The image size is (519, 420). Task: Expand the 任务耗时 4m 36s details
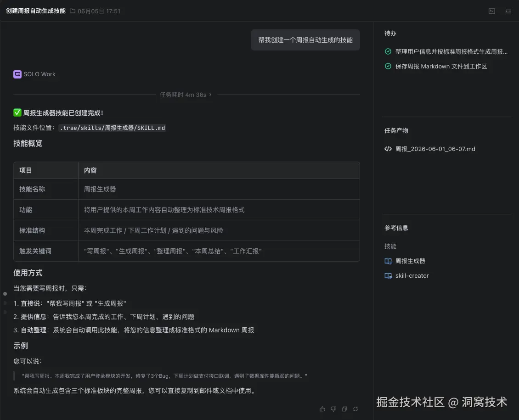[186, 95]
